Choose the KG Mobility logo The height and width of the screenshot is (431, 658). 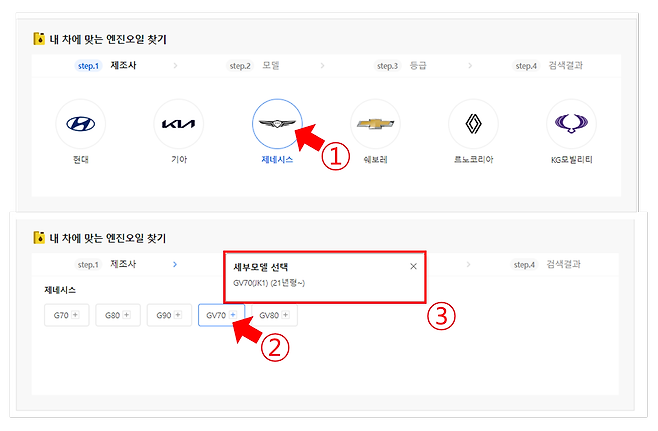(572, 124)
